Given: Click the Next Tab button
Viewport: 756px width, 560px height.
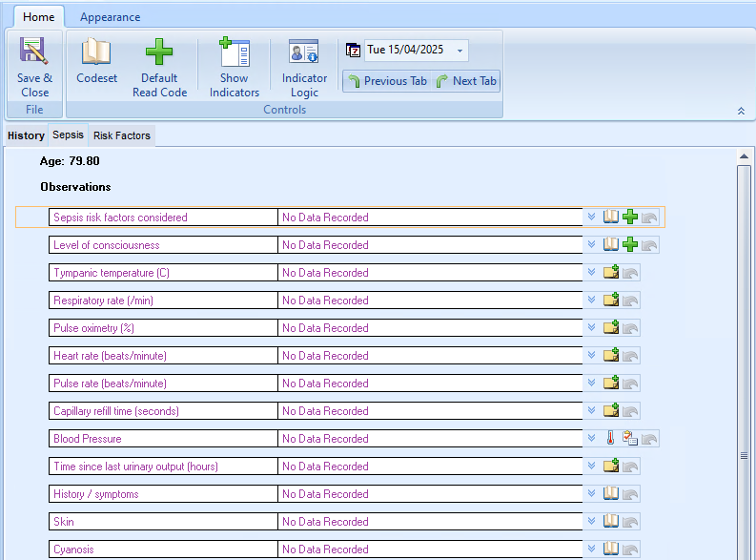Looking at the screenshot, I should pos(466,80).
